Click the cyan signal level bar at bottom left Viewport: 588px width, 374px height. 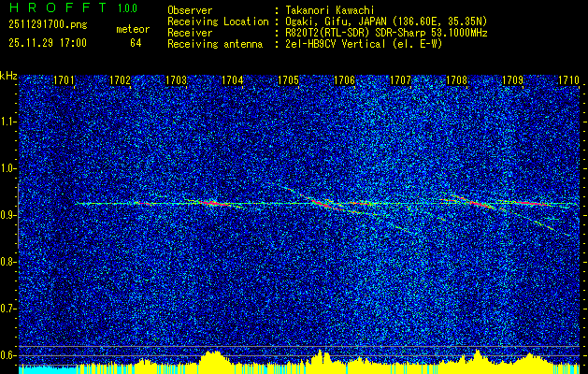48,370
